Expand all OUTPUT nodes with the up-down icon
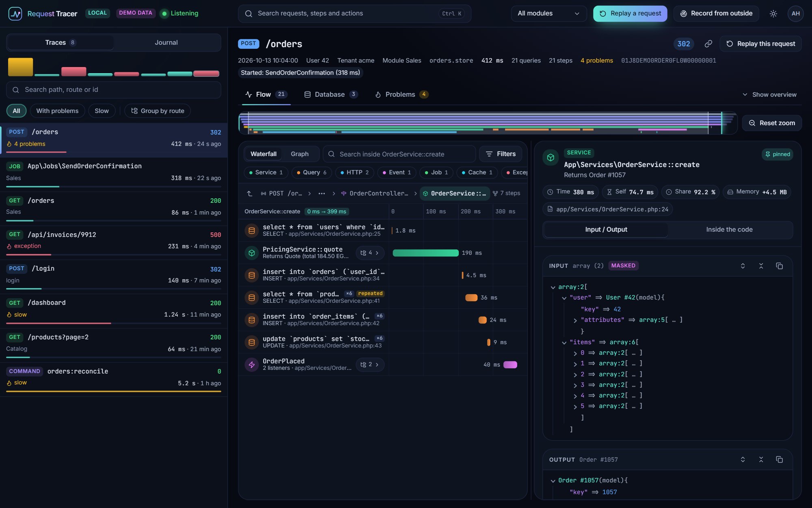 [x=743, y=459]
